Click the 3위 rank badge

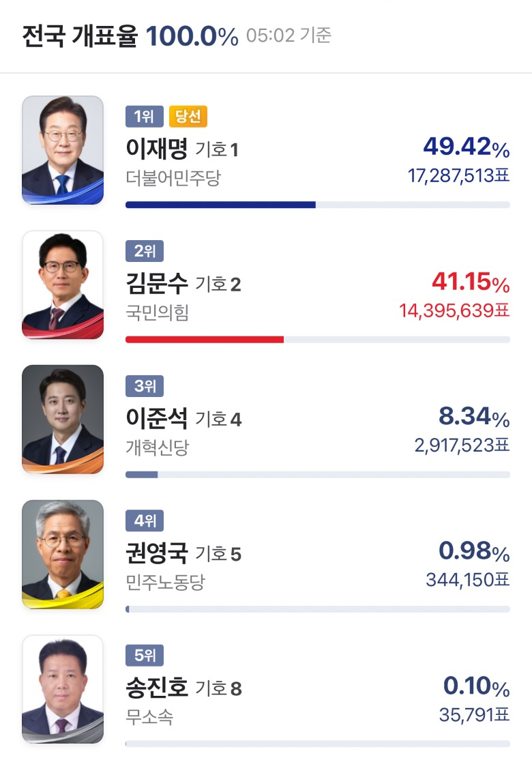[145, 386]
